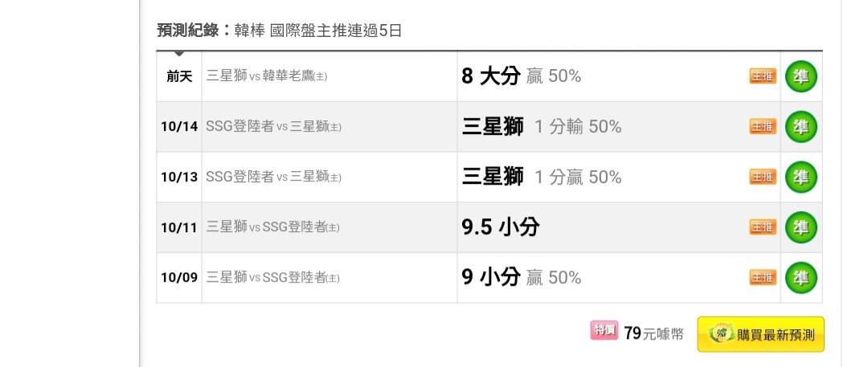Click the 79元噓幣 price text
Viewport: 868px width, 367px height.
653,333
